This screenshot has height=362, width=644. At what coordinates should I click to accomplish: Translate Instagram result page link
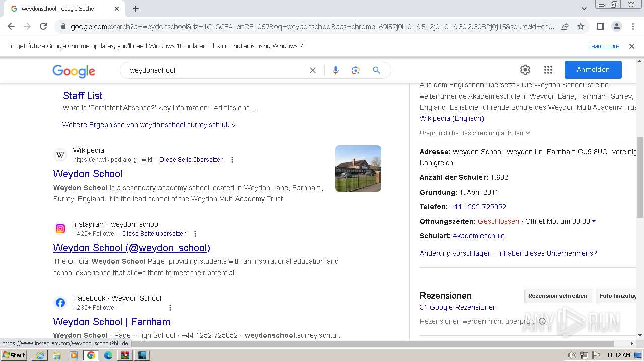[x=154, y=234]
